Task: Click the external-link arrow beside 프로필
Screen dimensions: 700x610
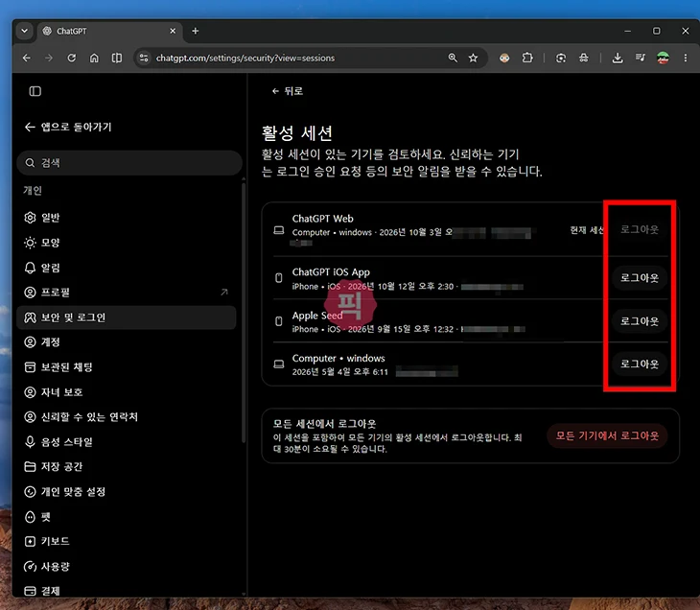Action: (224, 292)
